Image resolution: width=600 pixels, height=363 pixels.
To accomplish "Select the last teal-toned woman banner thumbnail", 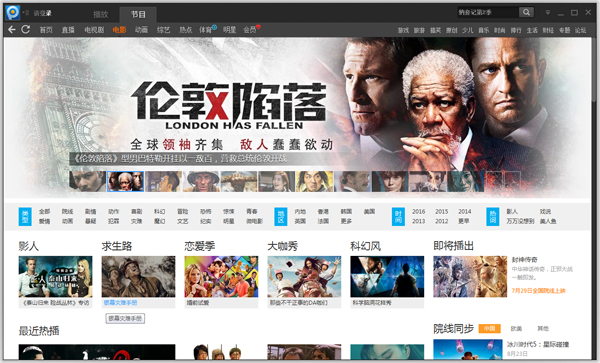I will 466,181.
